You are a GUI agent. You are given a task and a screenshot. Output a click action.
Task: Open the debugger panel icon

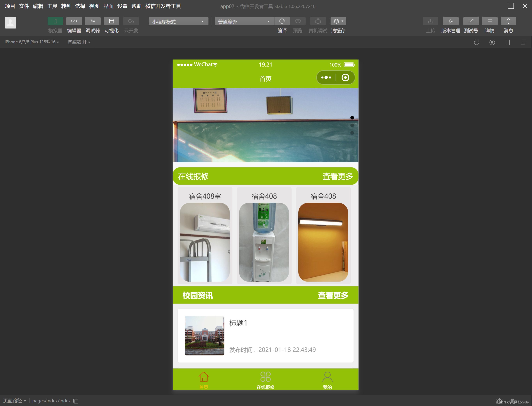[x=93, y=21]
